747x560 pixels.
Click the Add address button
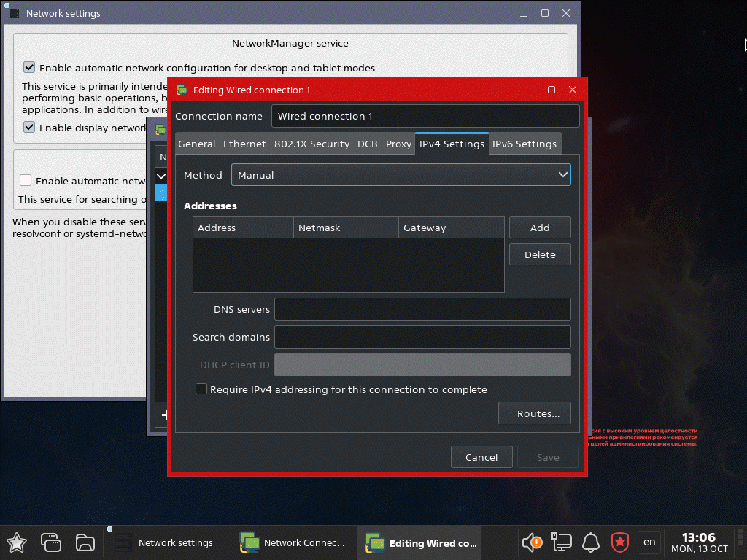539,227
